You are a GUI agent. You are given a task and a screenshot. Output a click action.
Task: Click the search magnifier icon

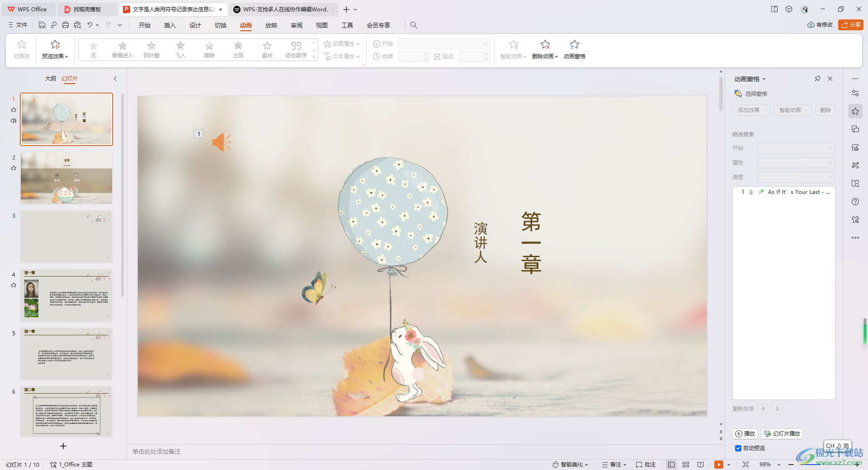click(414, 25)
